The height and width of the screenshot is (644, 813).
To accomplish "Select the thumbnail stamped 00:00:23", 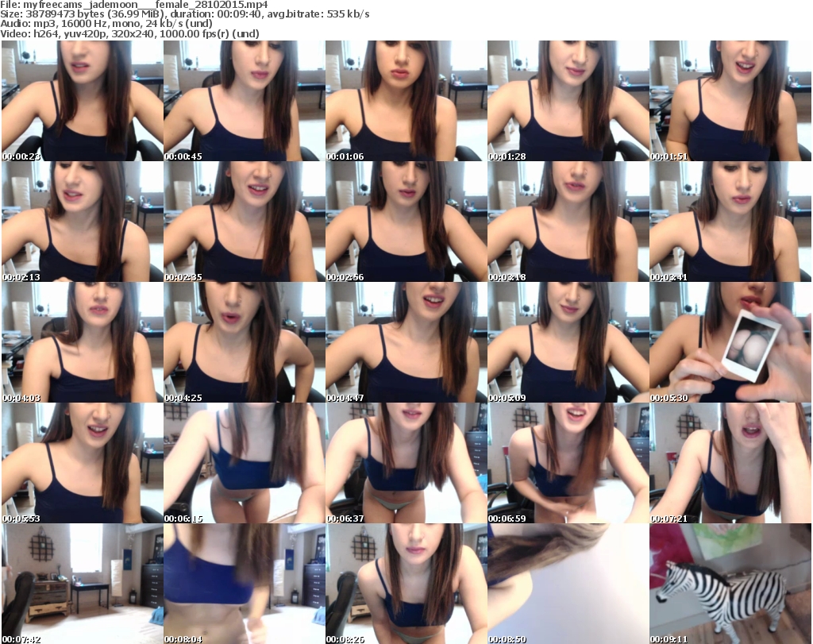I will (83, 101).
